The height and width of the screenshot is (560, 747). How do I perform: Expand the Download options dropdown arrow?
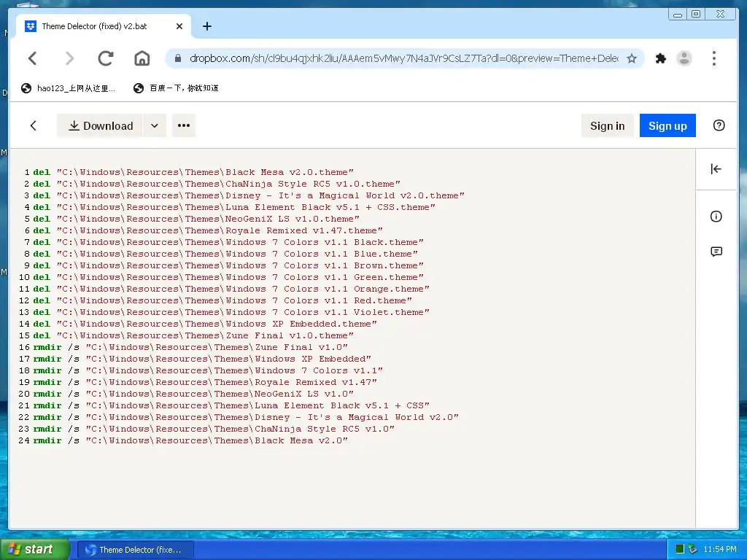[x=155, y=125]
